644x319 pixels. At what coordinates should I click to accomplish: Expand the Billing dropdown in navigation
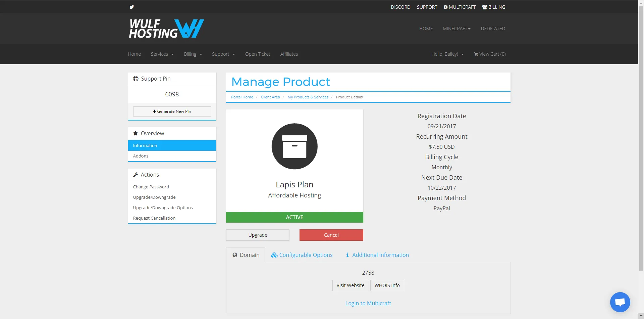coord(193,54)
